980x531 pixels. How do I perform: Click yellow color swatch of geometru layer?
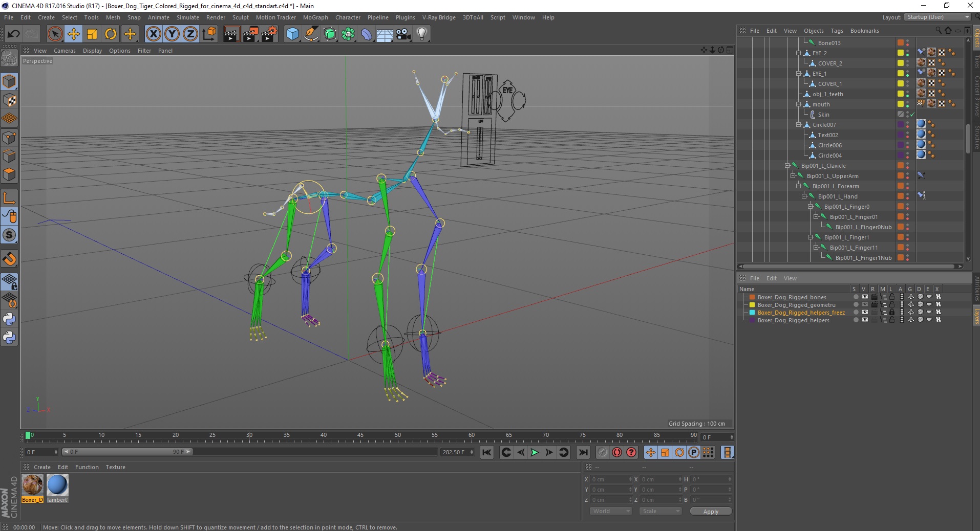(x=752, y=305)
